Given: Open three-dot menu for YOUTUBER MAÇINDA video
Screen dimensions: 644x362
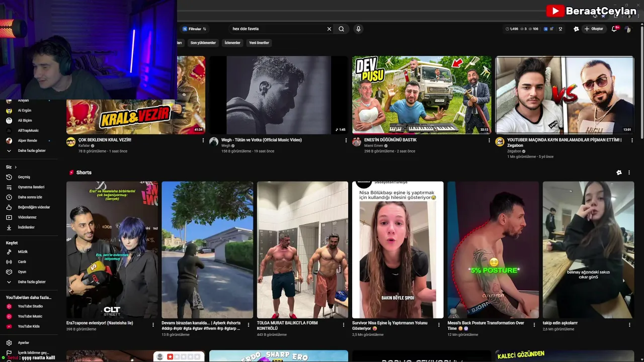Looking at the screenshot, I should [x=632, y=140].
